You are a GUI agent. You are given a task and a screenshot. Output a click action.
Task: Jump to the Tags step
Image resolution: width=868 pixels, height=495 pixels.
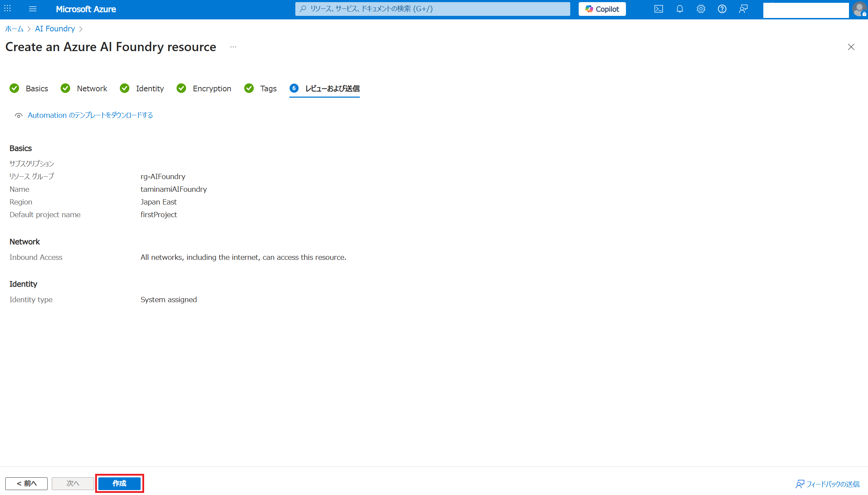tap(268, 88)
